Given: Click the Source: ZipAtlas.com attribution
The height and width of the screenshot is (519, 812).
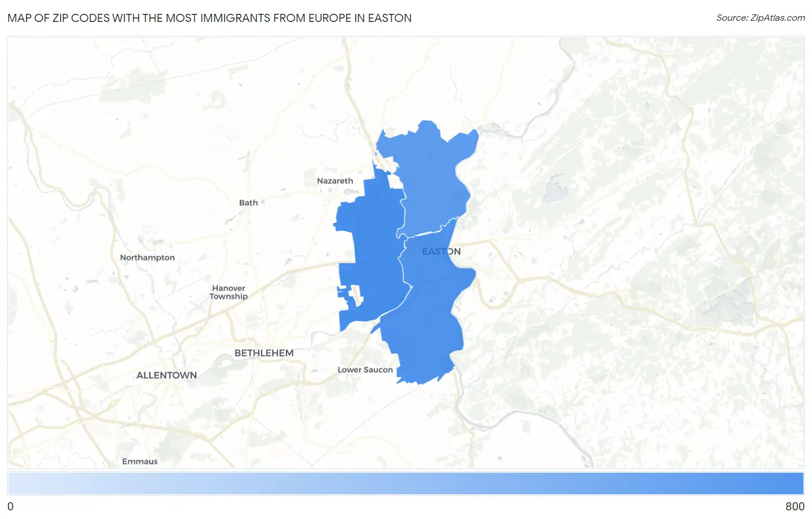Looking at the screenshot, I should (x=761, y=18).
